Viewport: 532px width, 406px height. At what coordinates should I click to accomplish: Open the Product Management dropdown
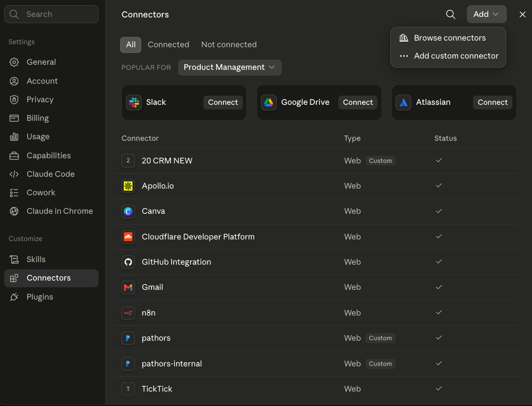click(230, 67)
